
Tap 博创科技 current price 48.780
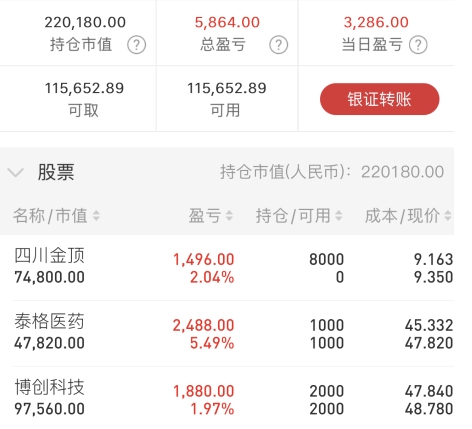429,409
